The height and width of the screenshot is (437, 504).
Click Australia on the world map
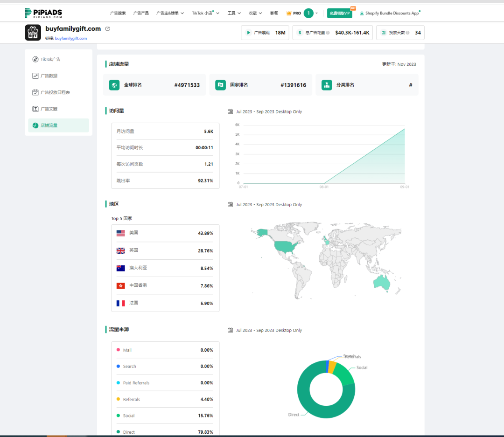(x=382, y=283)
